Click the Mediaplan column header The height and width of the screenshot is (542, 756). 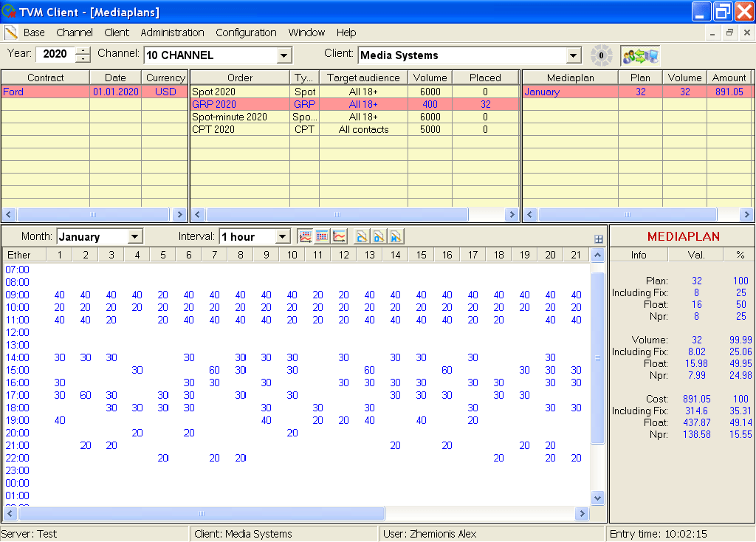tap(570, 78)
